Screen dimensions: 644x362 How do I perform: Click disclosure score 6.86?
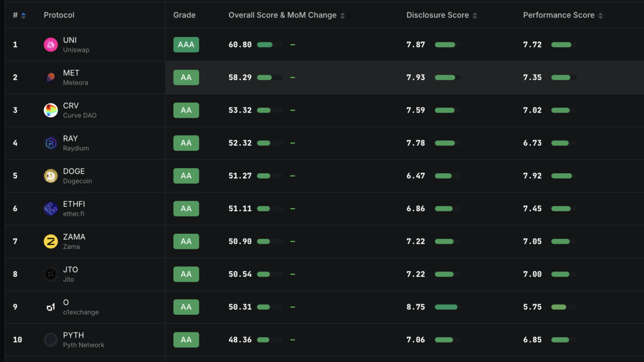[x=416, y=208]
